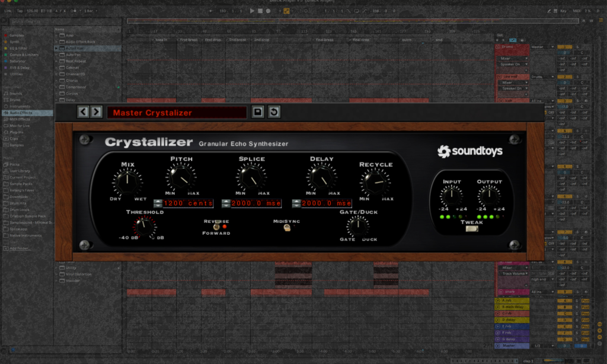Screen dimensions: 607x364
Task: Go to the previous plugin preset
Action: pos(83,111)
